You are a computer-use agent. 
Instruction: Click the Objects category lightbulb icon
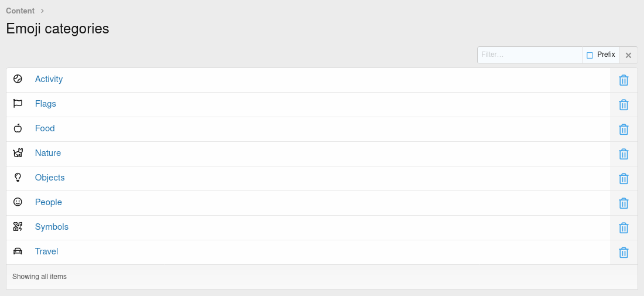(x=18, y=178)
